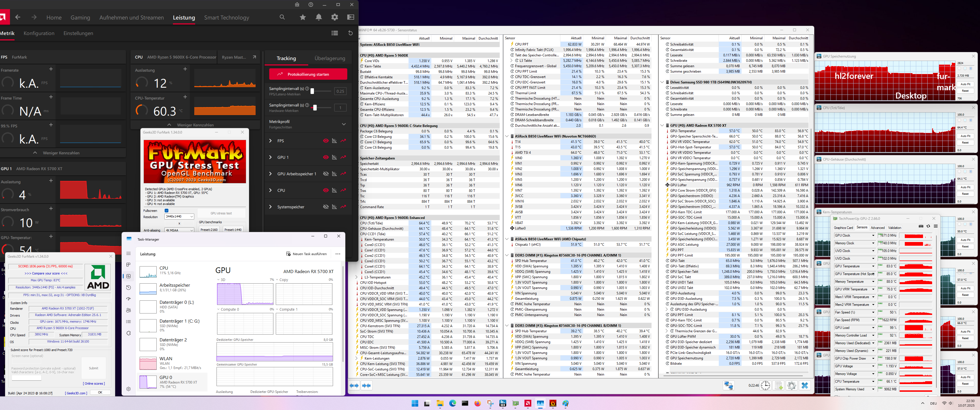Open the favorites star in AMD Software

point(303,17)
